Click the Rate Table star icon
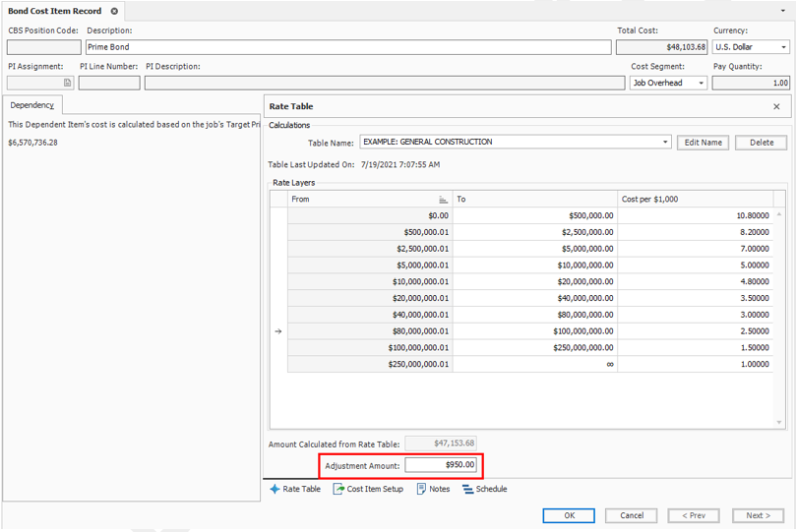Viewport: 796px width, 532px height. 275,489
